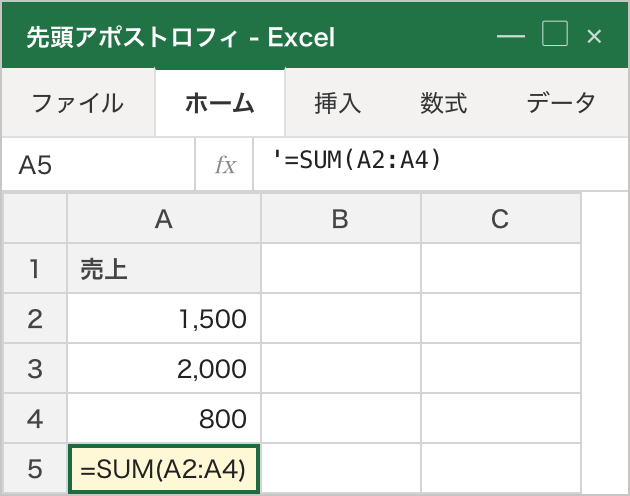The height and width of the screenshot is (496, 630).
Task: Select empty cell B2
Action: (341, 318)
